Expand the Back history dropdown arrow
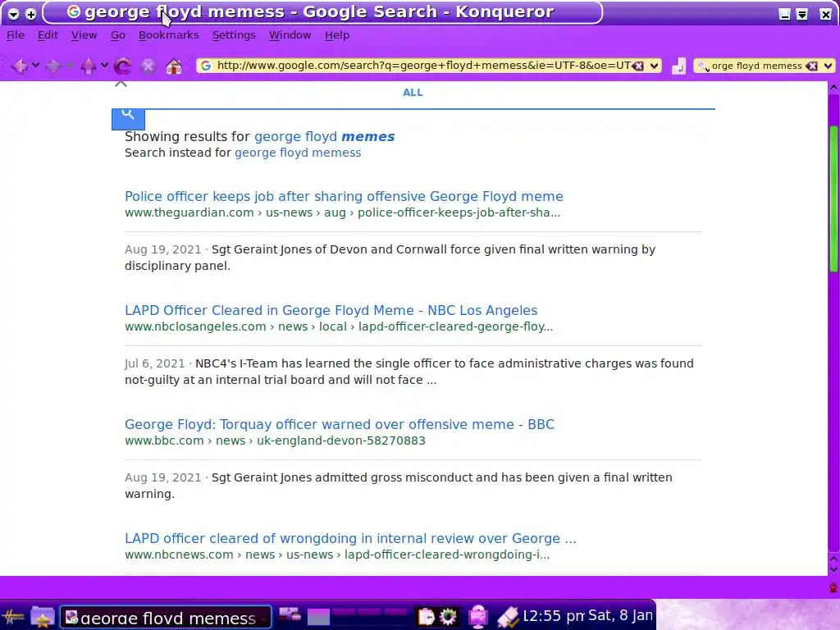 point(35,66)
